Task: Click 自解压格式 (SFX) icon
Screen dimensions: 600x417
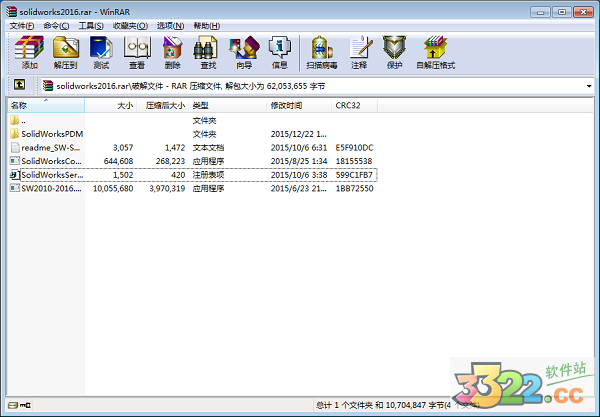Action: pyautogui.click(x=435, y=52)
